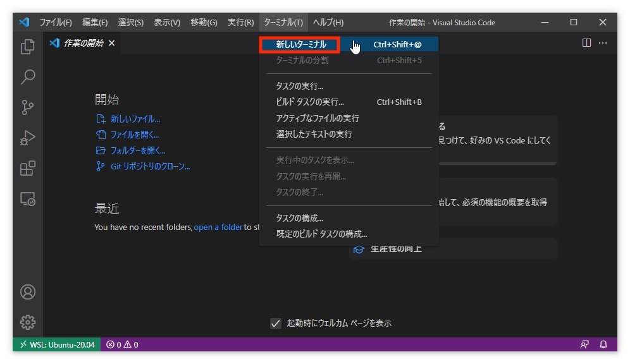Open the Accounts icon in activity bar
Screen dimensions: 630x364
click(28, 292)
